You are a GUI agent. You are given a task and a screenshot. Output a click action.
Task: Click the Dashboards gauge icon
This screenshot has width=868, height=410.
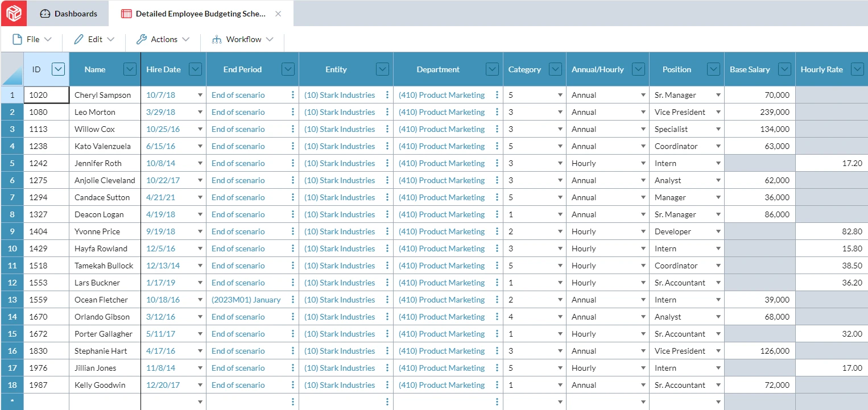coord(45,14)
